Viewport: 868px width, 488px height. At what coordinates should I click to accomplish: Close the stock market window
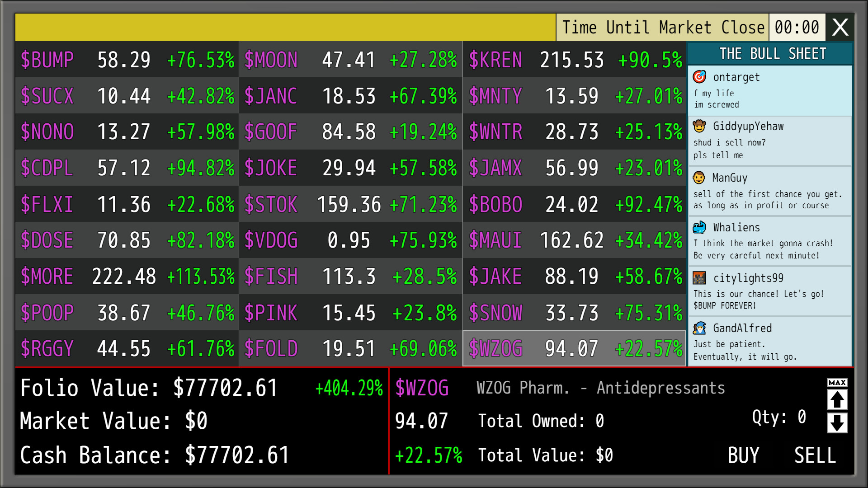[x=840, y=28]
